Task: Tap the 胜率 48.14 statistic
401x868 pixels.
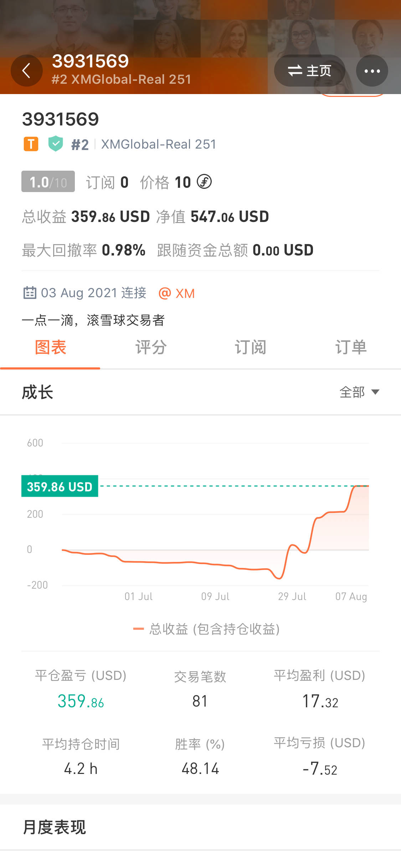Action: click(x=200, y=757)
